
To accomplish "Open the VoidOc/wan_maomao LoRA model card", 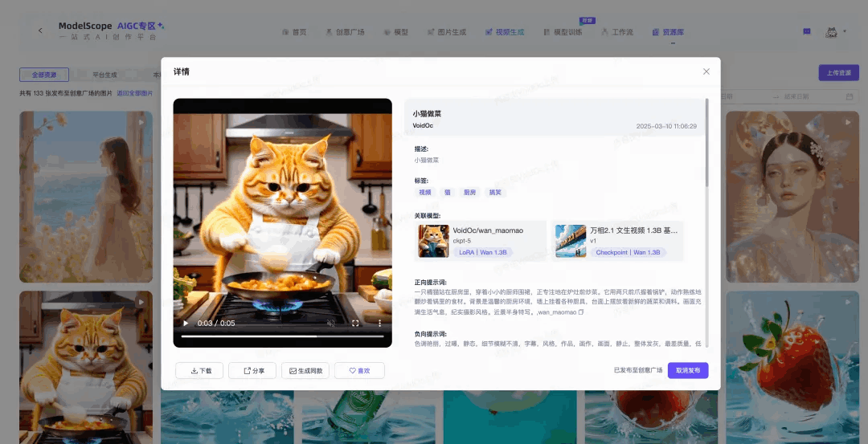I will 481,241.
